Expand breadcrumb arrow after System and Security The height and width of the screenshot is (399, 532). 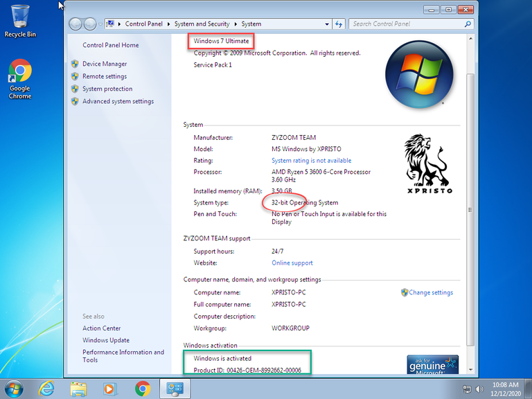coord(236,24)
